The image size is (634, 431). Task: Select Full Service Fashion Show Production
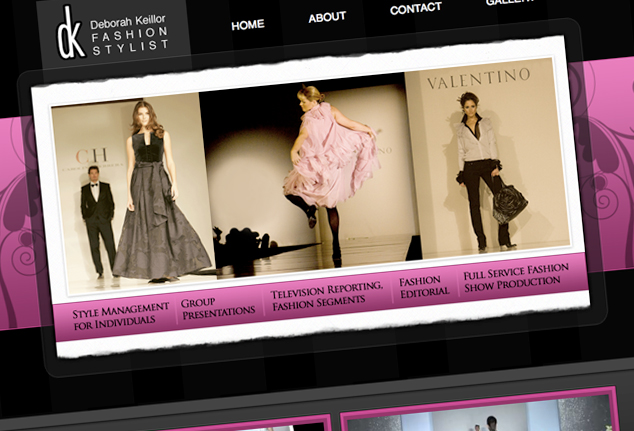pyautogui.click(x=516, y=277)
